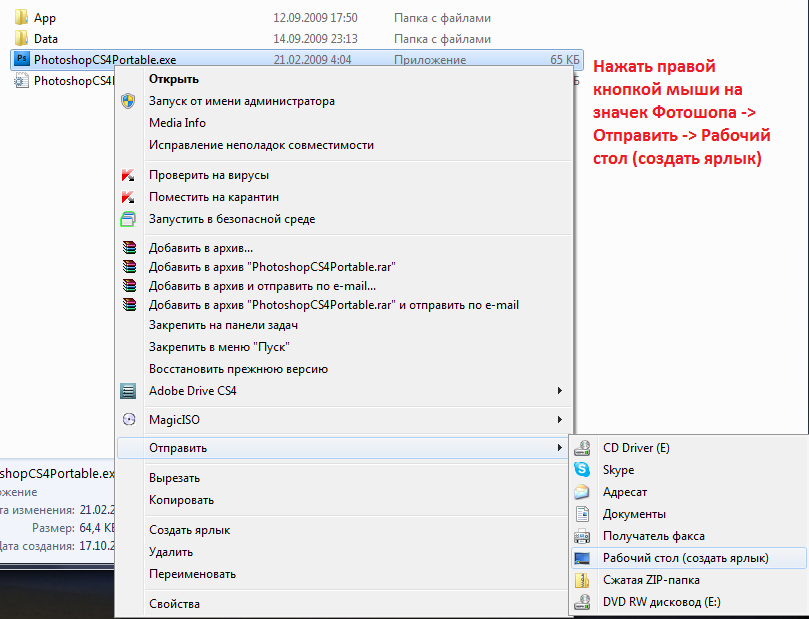
Task: Expand the MagicISO submenu arrow
Action: 559,419
